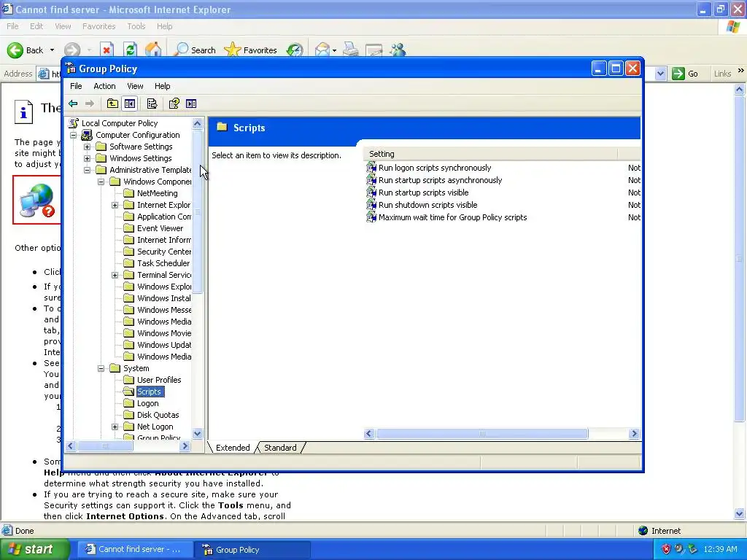
Task: Select the Security Center folder
Action: [x=164, y=252]
